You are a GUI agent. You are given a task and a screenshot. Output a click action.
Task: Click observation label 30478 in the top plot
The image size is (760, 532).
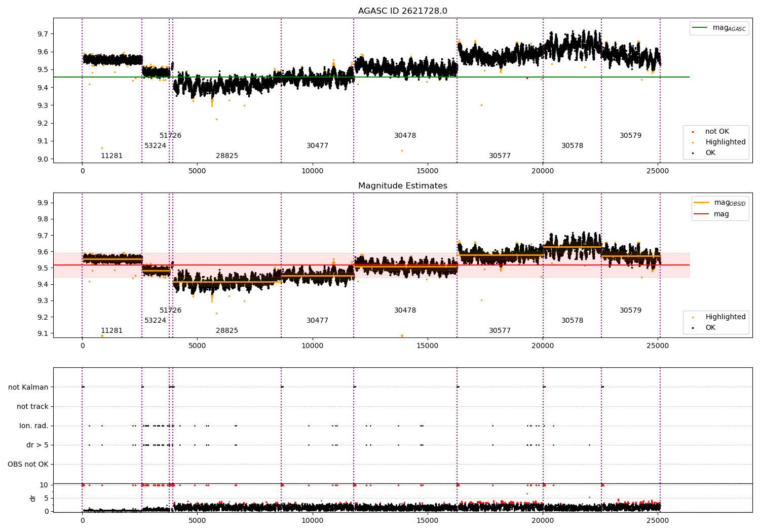405,136
